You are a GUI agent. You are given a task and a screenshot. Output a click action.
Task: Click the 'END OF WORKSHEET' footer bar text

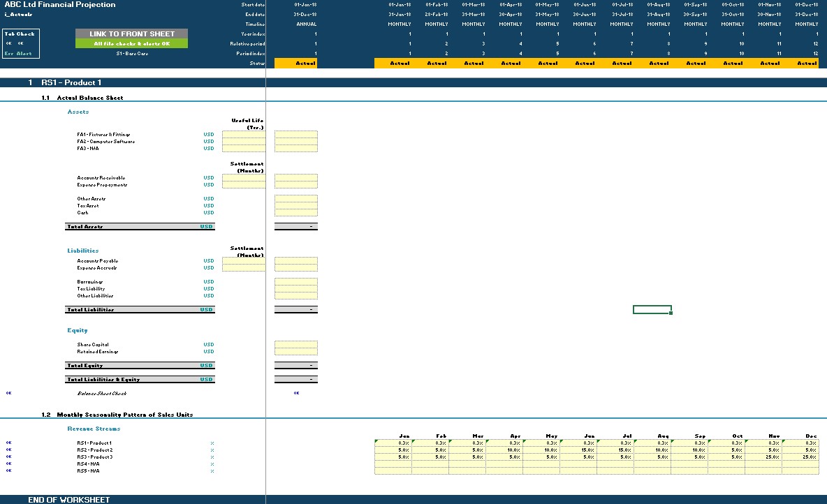tap(69, 500)
